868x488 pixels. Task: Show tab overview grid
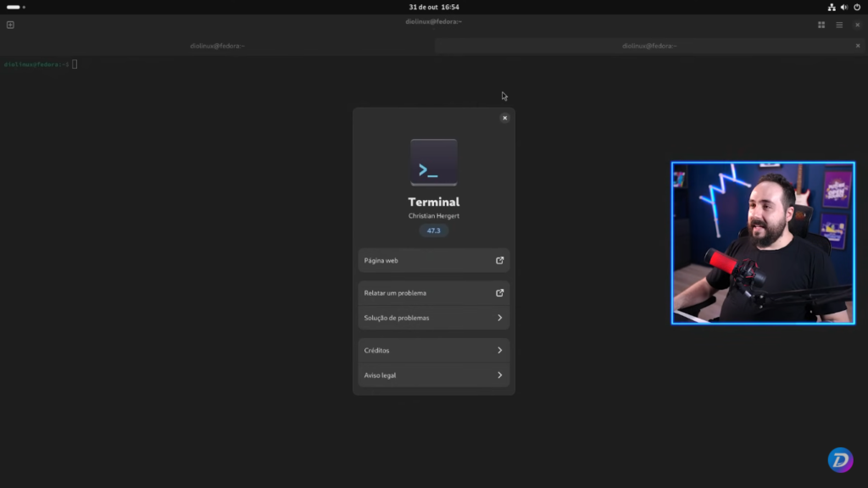click(821, 25)
